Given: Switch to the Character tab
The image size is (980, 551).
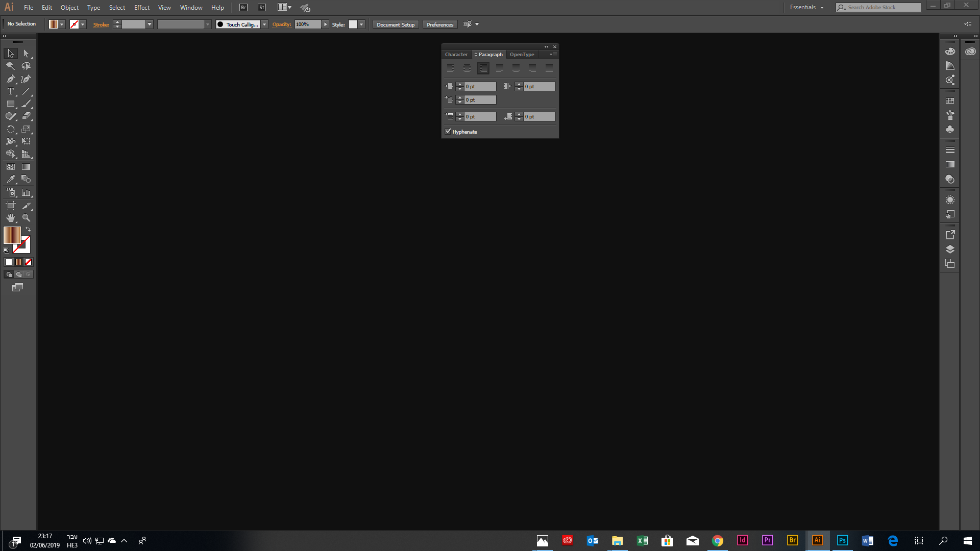Looking at the screenshot, I should pos(456,54).
